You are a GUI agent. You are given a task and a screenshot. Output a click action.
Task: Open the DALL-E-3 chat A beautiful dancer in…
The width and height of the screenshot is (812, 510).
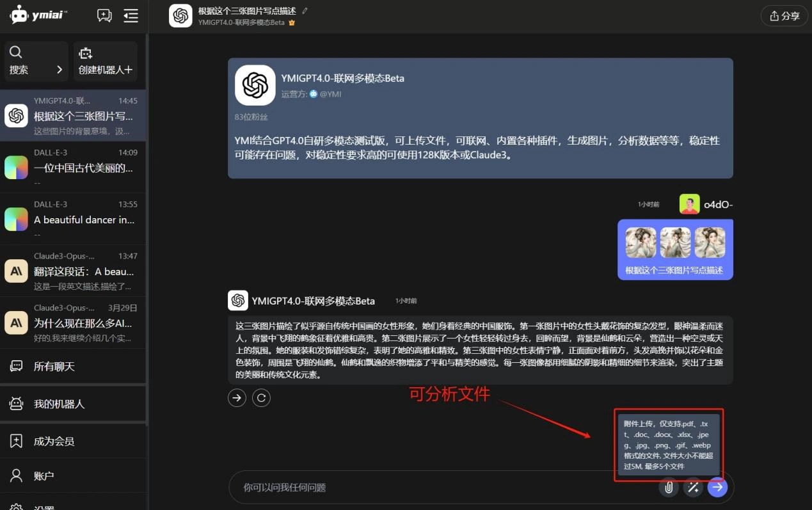pyautogui.click(x=73, y=219)
